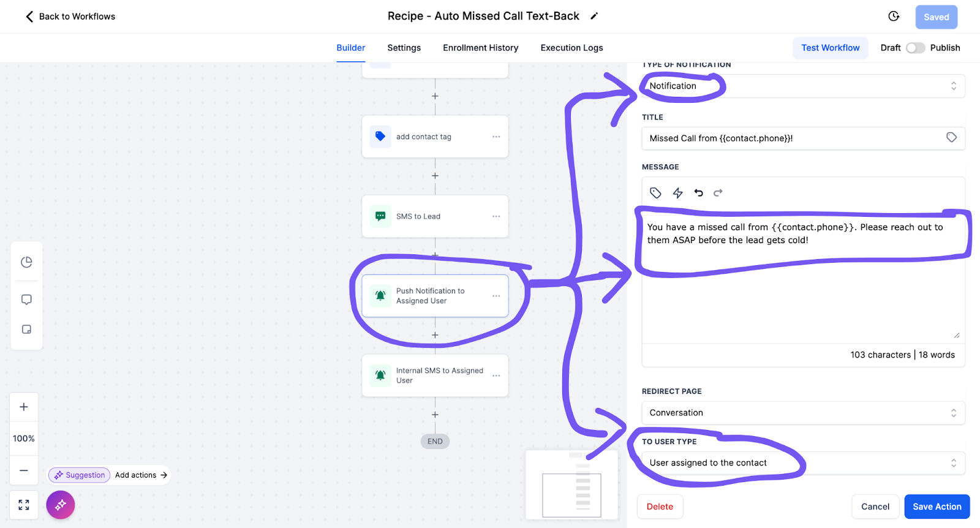The image size is (980, 528).
Task: Add a step above add contact tag
Action: pyautogui.click(x=435, y=96)
